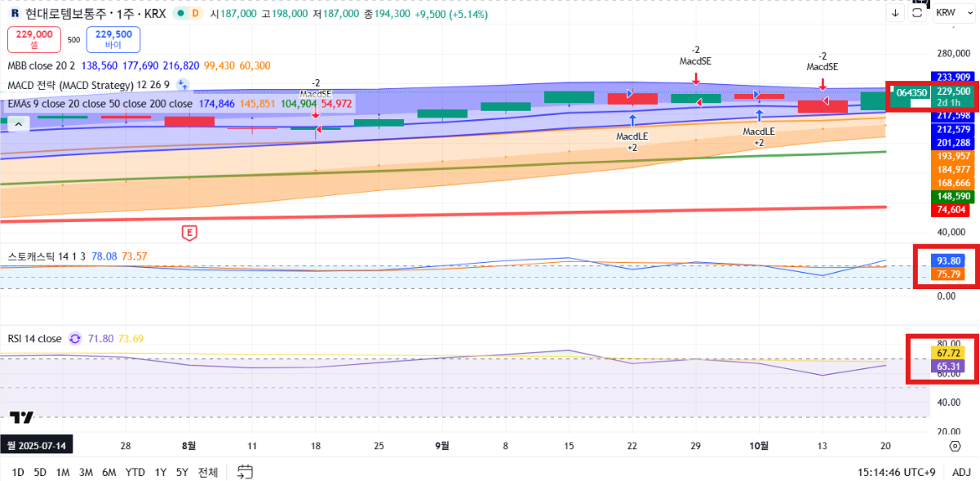Screen dimensions: 980x481
Task: Select the 1D time range
Action: (18, 471)
